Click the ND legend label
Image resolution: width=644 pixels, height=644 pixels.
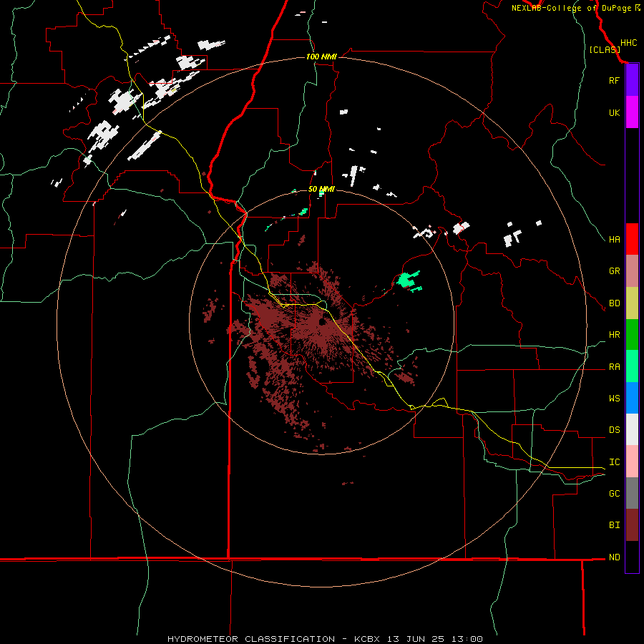pos(615,557)
